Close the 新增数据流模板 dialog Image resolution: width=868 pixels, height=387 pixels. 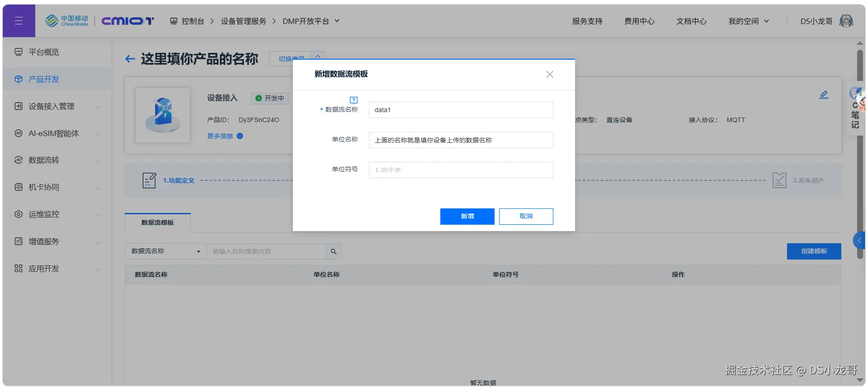pyautogui.click(x=550, y=74)
